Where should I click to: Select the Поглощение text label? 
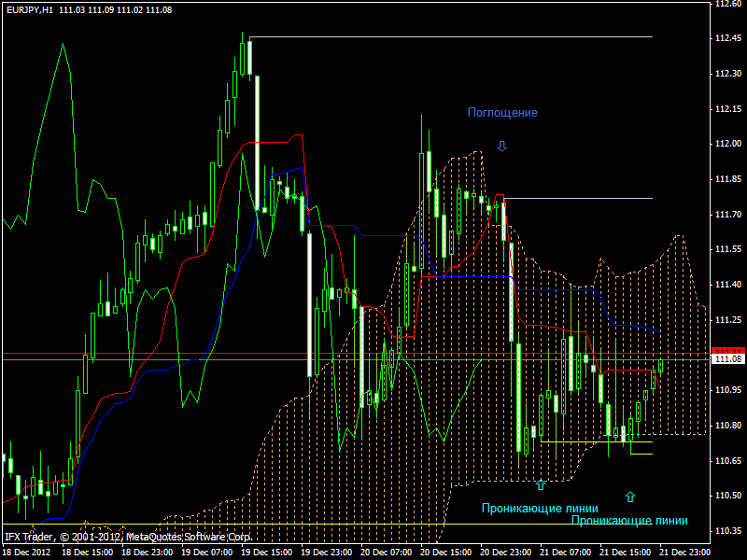tap(502, 113)
